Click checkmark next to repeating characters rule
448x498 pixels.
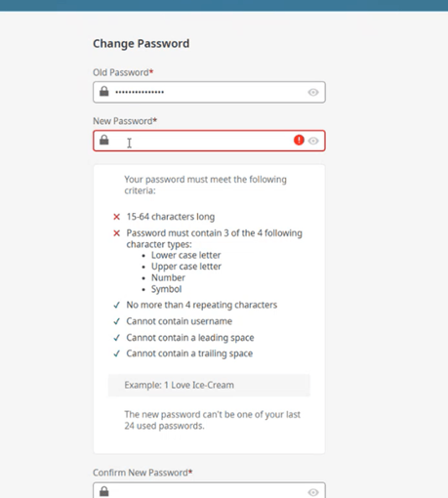(x=116, y=305)
